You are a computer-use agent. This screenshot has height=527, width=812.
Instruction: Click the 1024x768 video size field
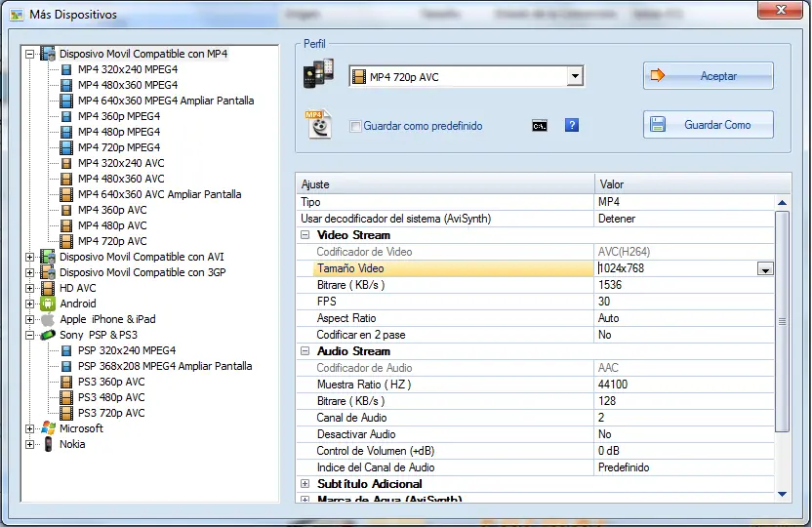point(675,268)
